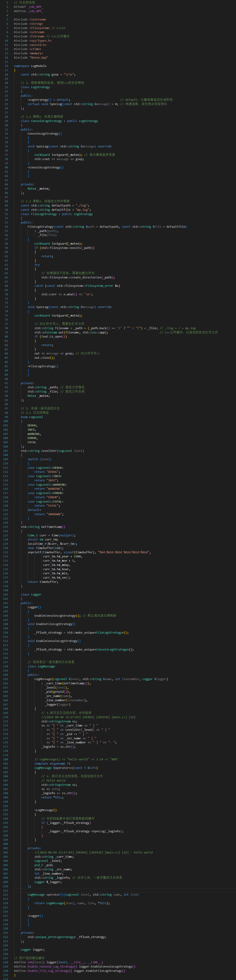Click the 'FATAL' enum value on line 105

point(32,442)
